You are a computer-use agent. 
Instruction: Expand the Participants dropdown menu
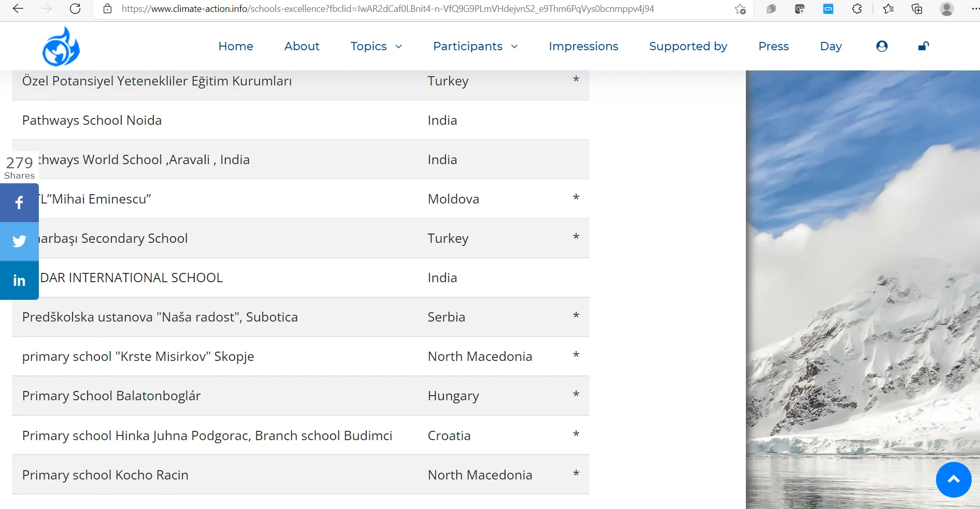pos(475,46)
